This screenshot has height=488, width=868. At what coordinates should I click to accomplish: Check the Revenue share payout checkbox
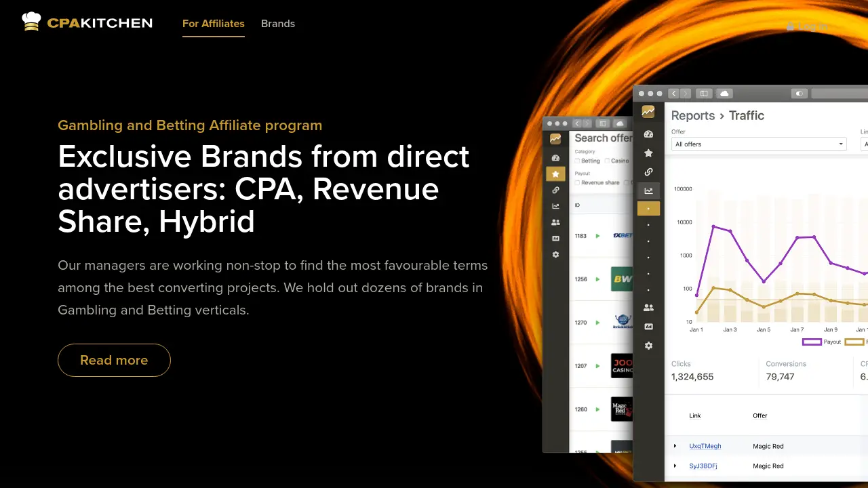click(x=577, y=183)
